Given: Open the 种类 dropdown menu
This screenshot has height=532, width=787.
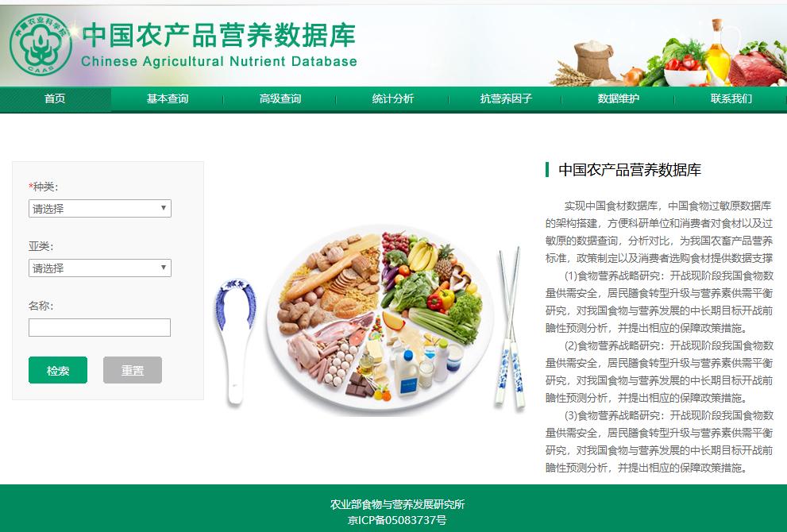Looking at the screenshot, I should pos(100,208).
